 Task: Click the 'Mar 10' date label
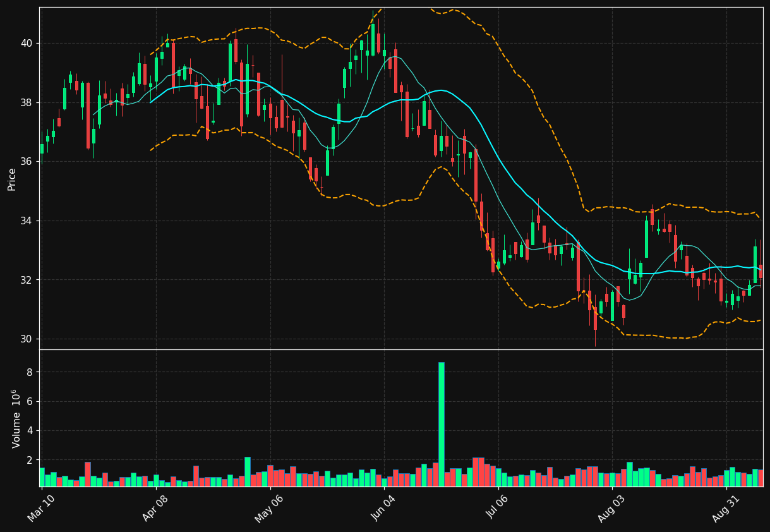tap(41, 507)
